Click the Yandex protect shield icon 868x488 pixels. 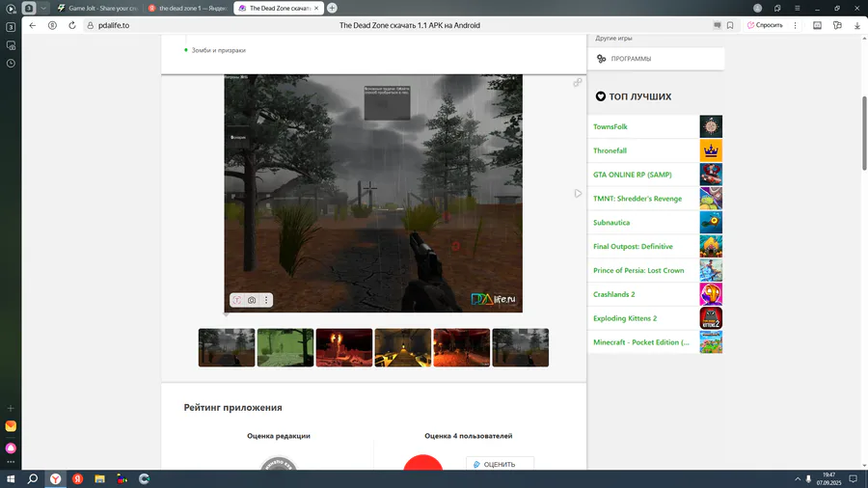click(53, 25)
